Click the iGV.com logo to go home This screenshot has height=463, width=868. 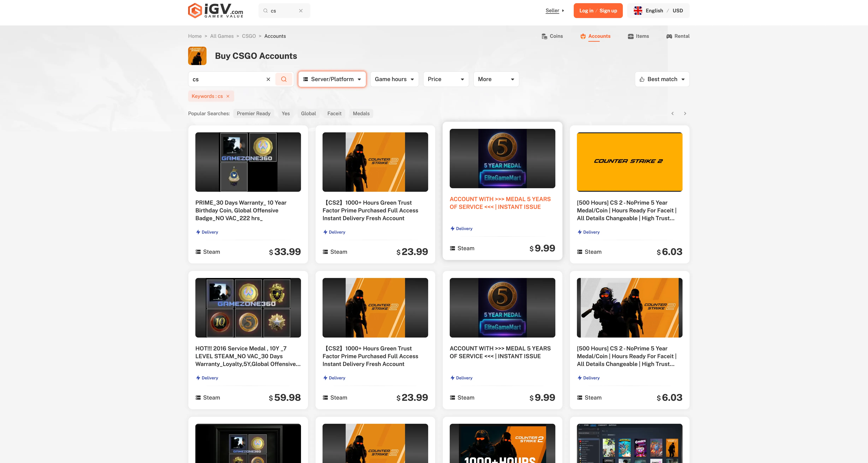pos(216,10)
